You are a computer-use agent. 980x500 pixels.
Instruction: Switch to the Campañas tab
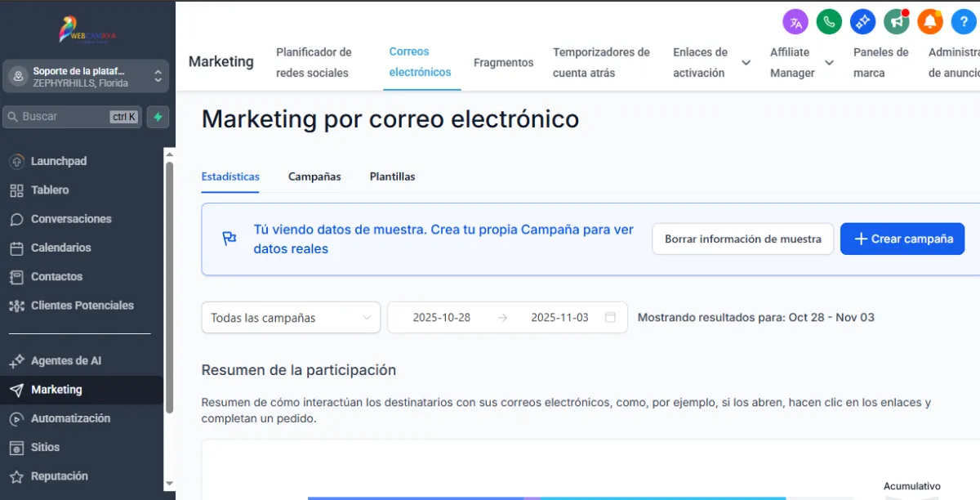pos(314,176)
